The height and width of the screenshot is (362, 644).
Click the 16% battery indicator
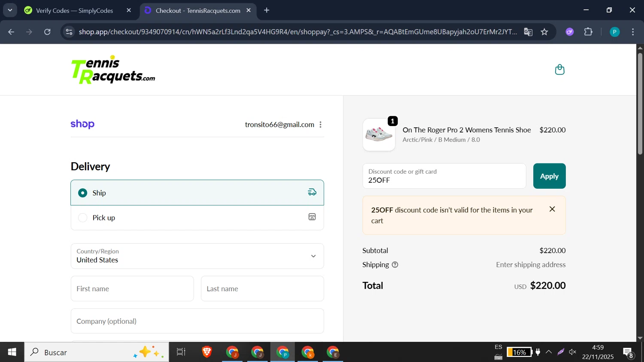click(x=519, y=352)
